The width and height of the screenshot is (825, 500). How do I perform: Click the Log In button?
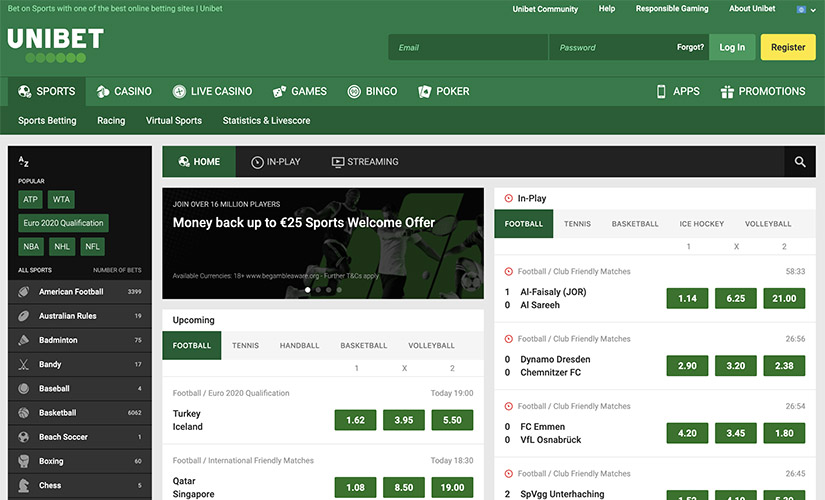pos(732,47)
